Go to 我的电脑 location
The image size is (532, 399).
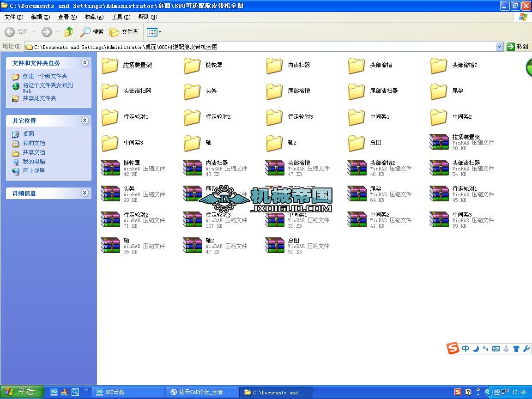point(34,162)
